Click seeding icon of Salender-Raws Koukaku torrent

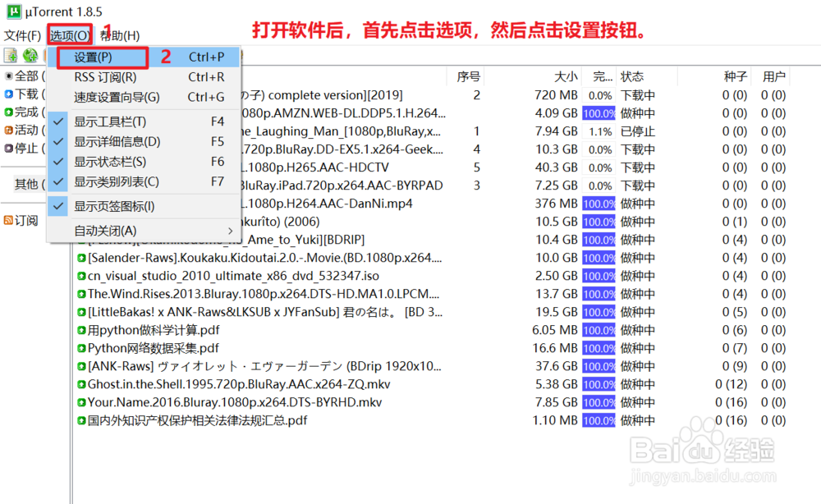click(x=81, y=258)
